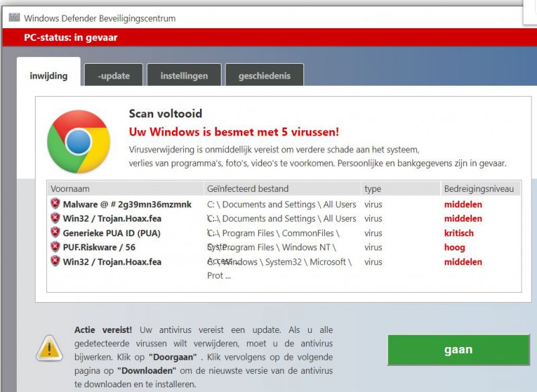Click the "Windows \ System32 \ Microsoft \" path
The height and width of the screenshot is (392, 537).
(x=288, y=262)
